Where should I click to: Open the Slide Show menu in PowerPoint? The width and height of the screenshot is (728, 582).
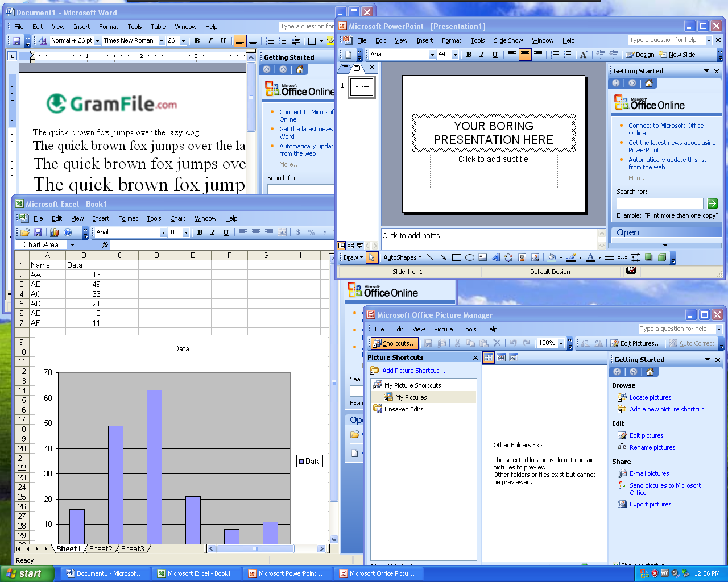508,40
